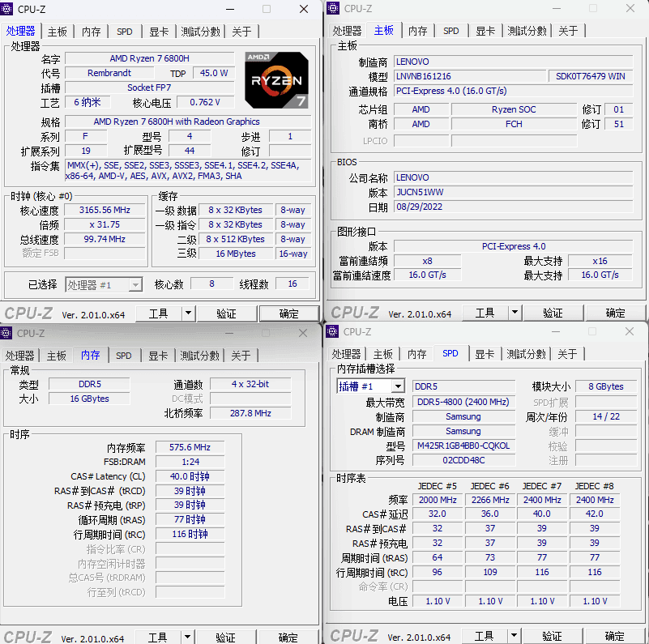Image resolution: width=649 pixels, height=644 pixels.
Task: Open the 关于 tab in the SPD window
Action: pyautogui.click(x=567, y=354)
